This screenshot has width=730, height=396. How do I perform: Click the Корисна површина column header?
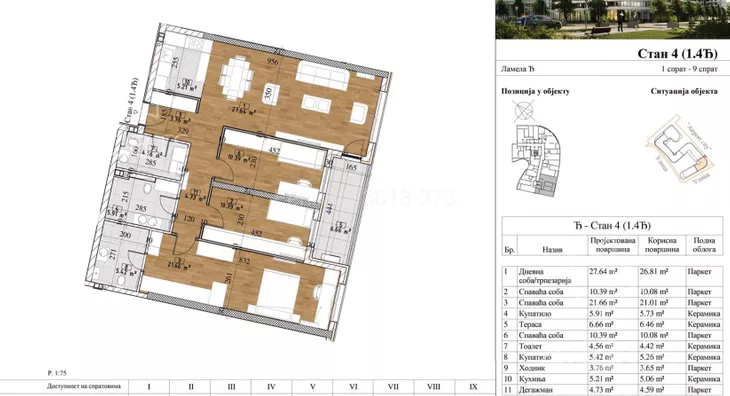(662, 245)
